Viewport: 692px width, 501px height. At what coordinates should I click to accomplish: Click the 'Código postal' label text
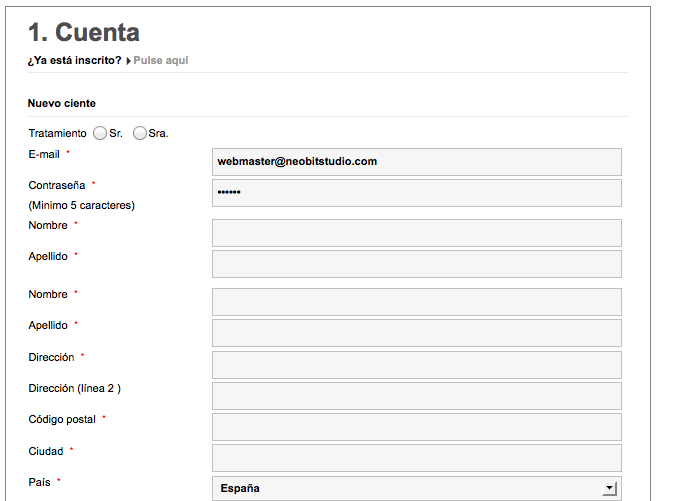pos(62,420)
